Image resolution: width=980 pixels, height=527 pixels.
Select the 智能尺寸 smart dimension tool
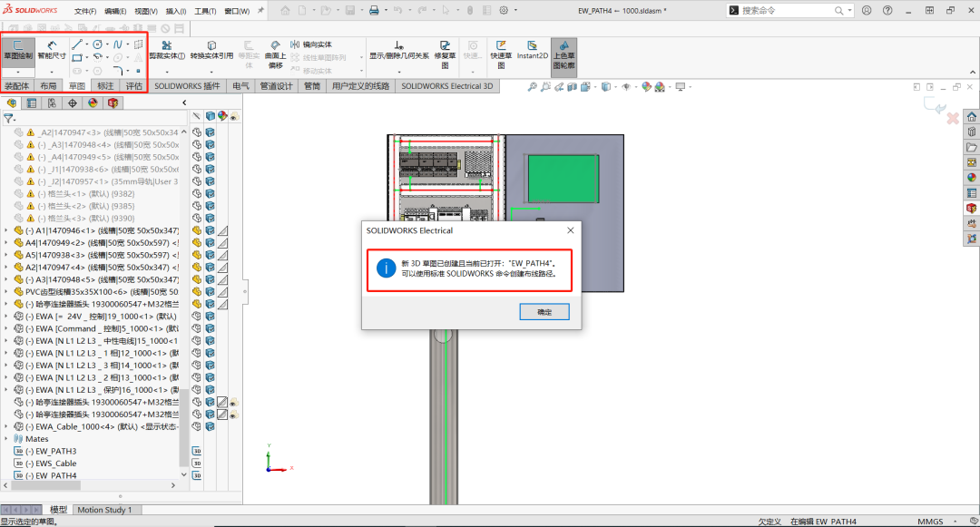(52, 50)
